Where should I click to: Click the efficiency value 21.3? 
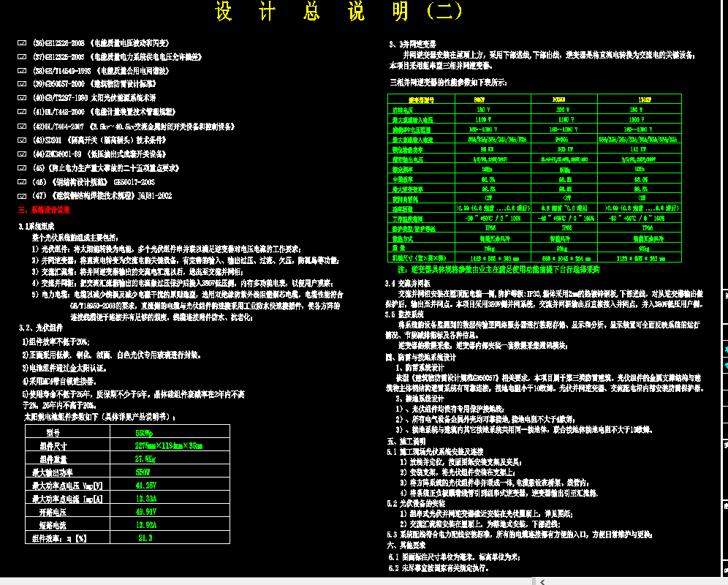[145, 538]
